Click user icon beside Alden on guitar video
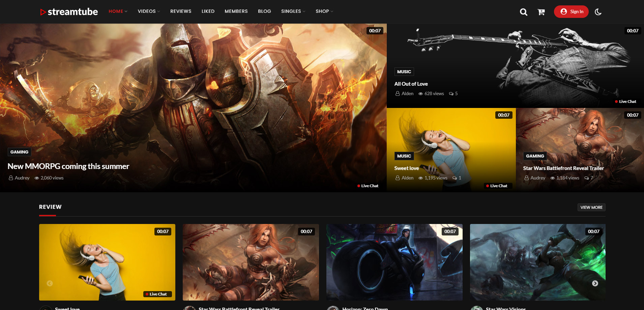The width and height of the screenshot is (644, 310). tap(398, 93)
